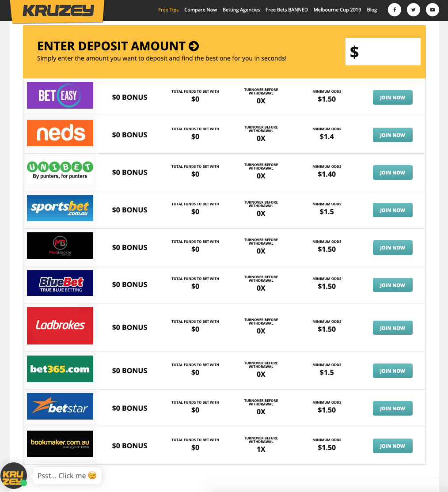
Task: Click Join Now for bet365
Action: (x=392, y=371)
